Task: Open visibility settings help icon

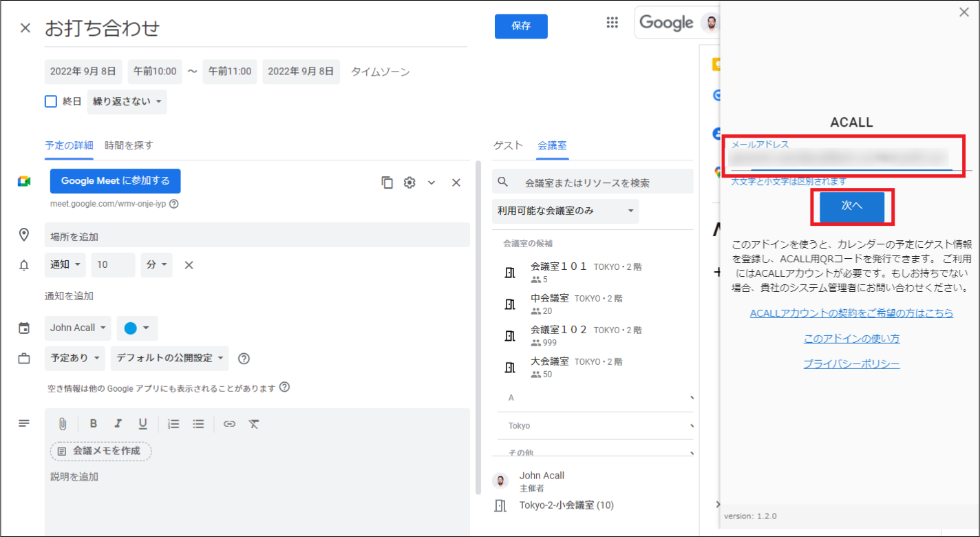Action: [243, 359]
